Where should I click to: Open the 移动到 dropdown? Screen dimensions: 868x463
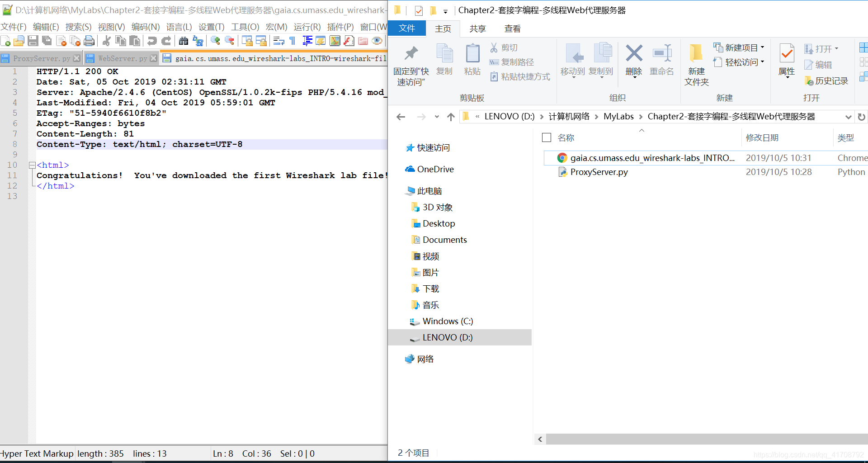[x=573, y=61]
